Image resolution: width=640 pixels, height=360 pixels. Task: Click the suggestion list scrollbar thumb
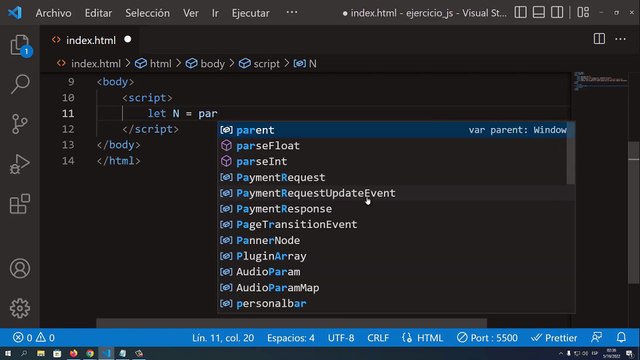pyautogui.click(x=571, y=153)
